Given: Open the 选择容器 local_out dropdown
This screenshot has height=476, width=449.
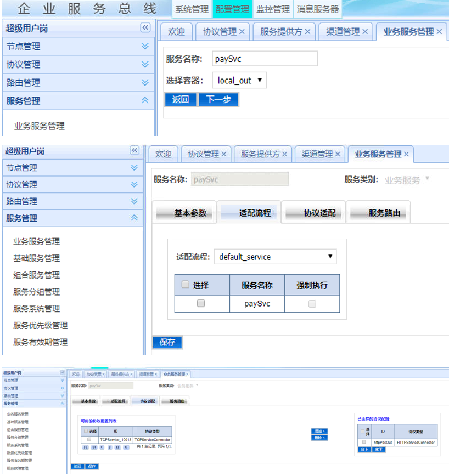Looking at the screenshot, I should click(239, 81).
